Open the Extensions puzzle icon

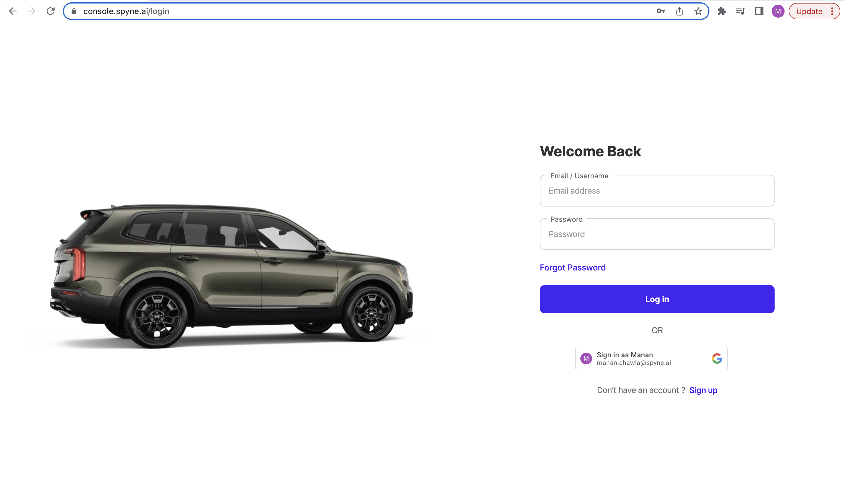pos(722,11)
